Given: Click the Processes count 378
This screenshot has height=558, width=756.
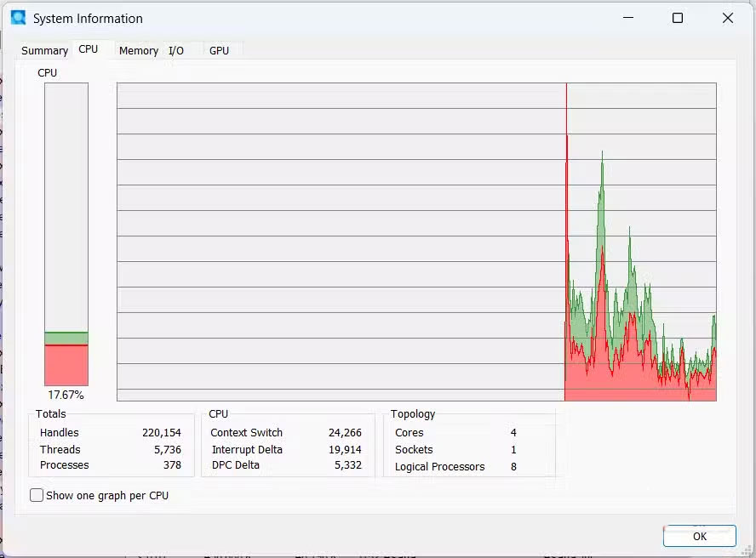Looking at the screenshot, I should pos(174,465).
